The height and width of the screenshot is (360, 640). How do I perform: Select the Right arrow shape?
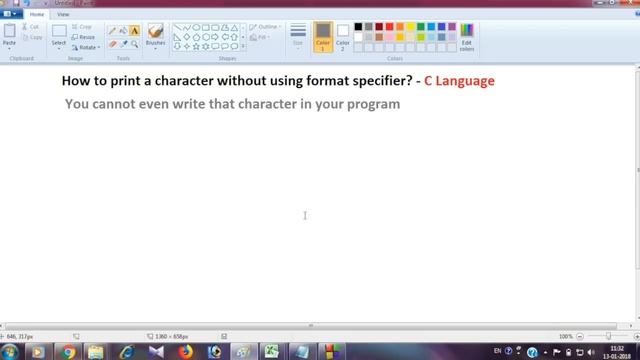[x=215, y=37]
